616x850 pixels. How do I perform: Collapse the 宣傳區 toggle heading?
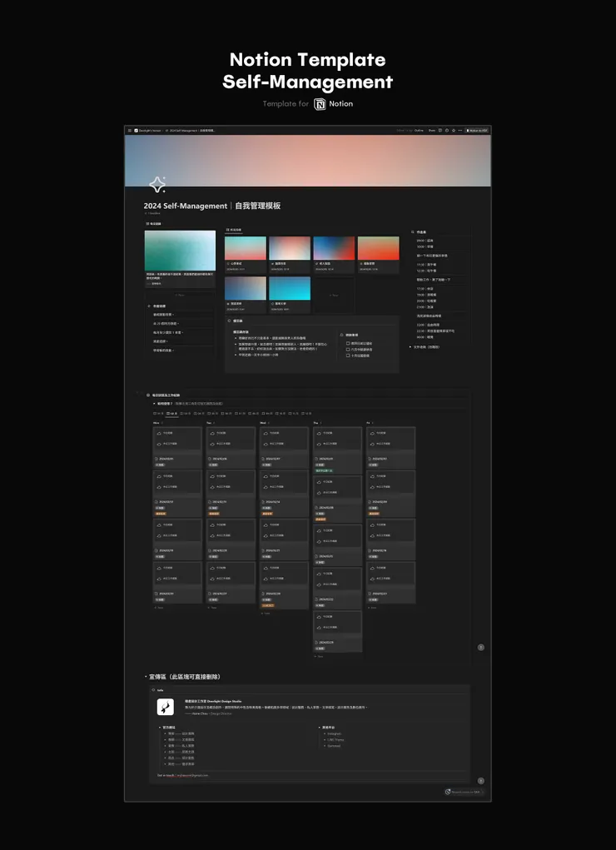(x=146, y=677)
